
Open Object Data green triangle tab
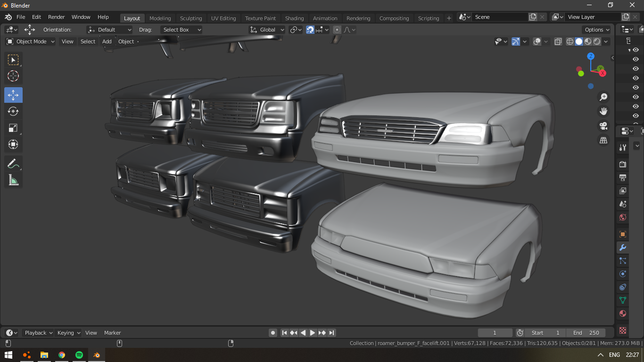[x=623, y=300]
